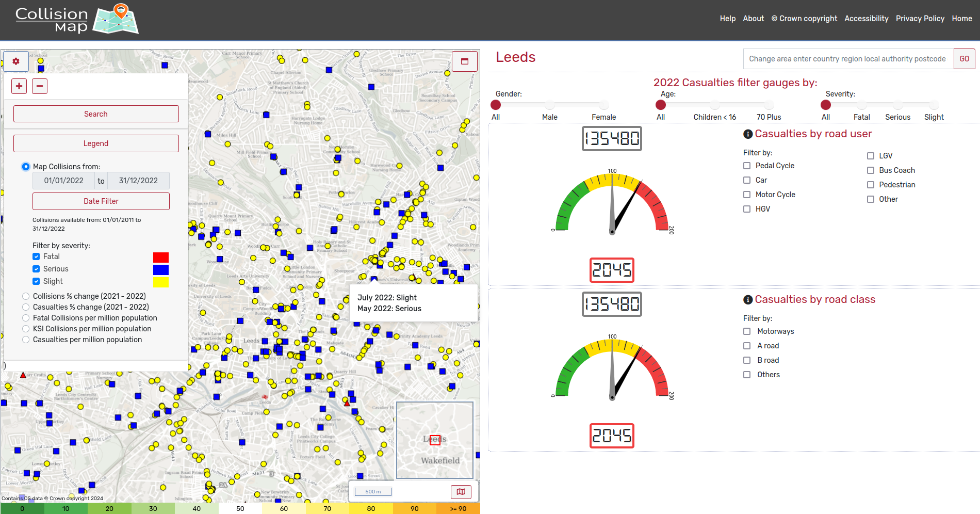Screen dimensions: 980x514
Task: Set Severity slider to Fatal
Action: pyautogui.click(x=862, y=105)
